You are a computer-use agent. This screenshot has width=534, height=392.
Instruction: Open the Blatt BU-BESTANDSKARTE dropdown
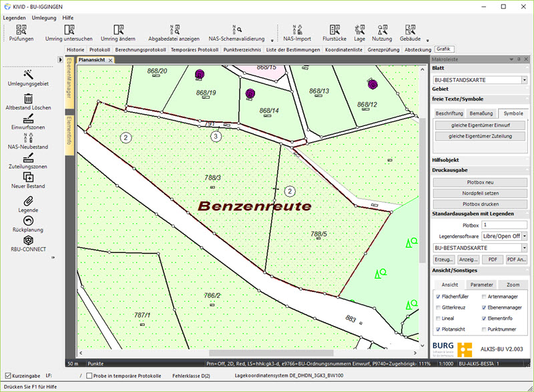pyautogui.click(x=524, y=80)
